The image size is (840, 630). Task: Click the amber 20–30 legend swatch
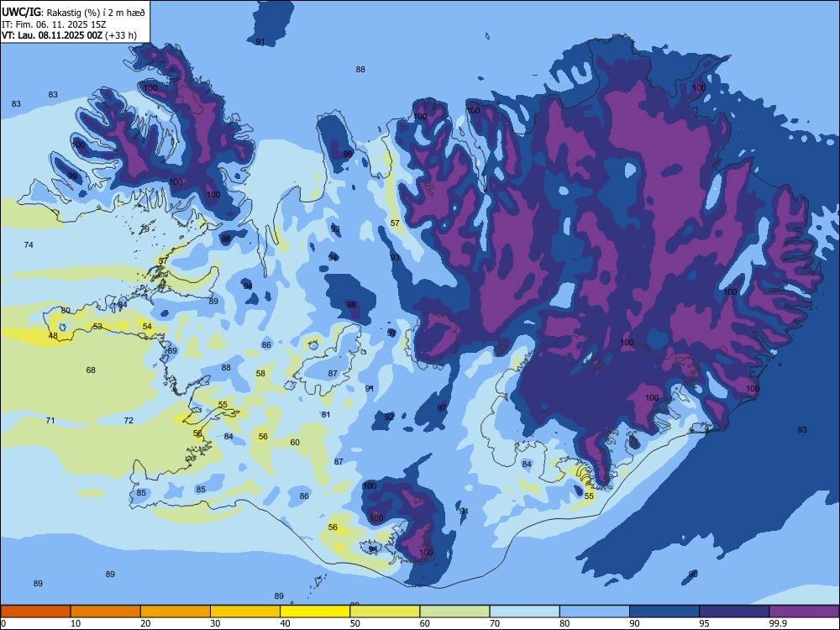tap(176, 612)
